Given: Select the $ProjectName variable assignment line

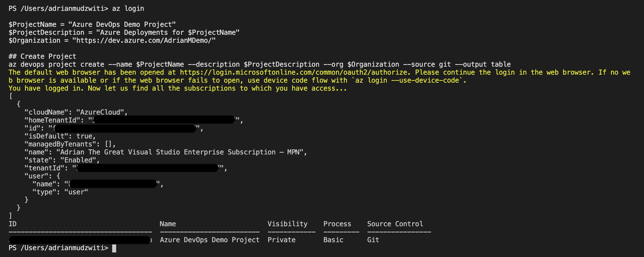Looking at the screenshot, I should (92, 25).
